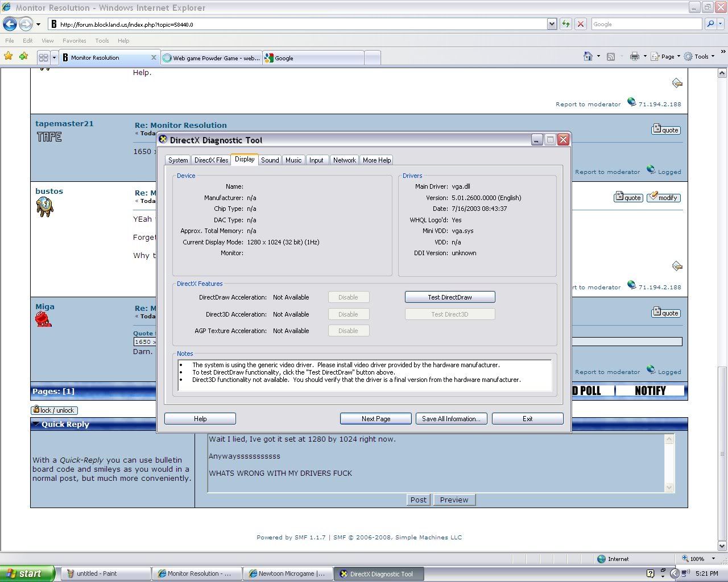This screenshot has height=582, width=728.
Task: Open the Favorites menu in menu bar
Action: click(74, 40)
